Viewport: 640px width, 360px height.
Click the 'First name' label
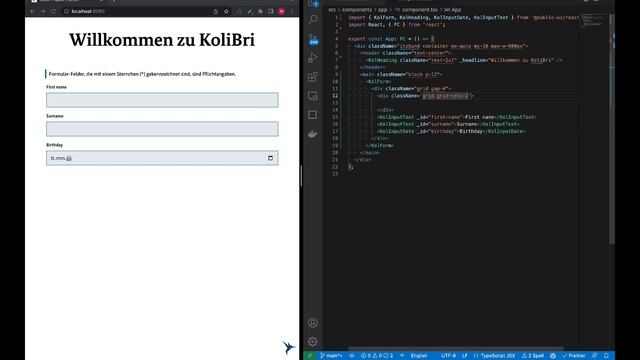tap(56, 87)
